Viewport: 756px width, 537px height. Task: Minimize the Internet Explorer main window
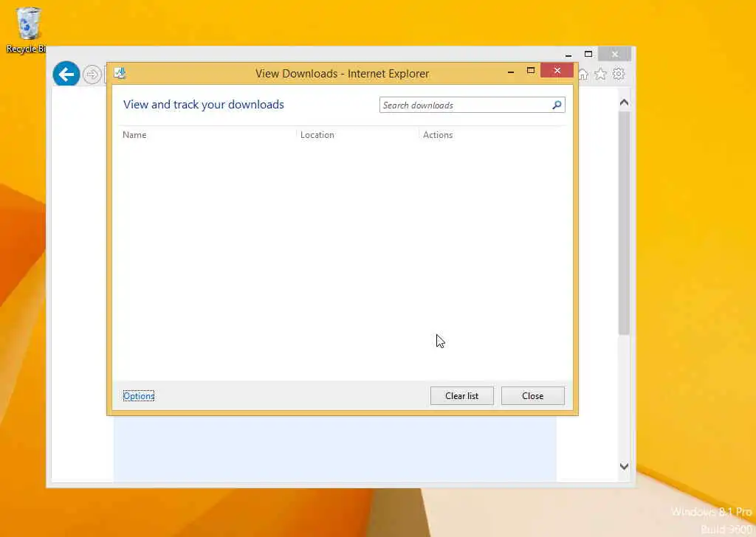click(x=568, y=55)
